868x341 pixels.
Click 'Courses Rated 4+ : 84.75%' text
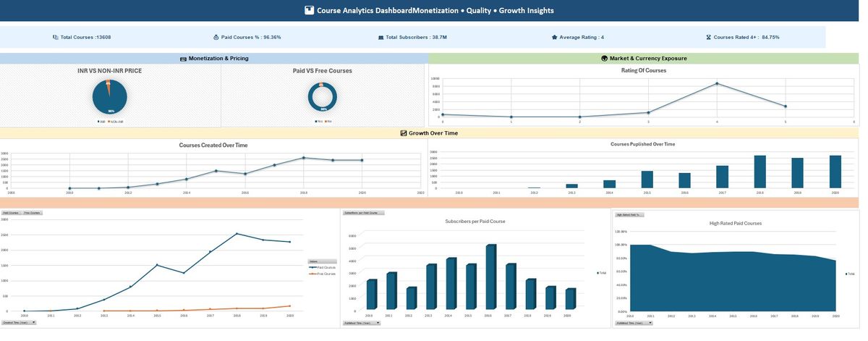[746, 37]
